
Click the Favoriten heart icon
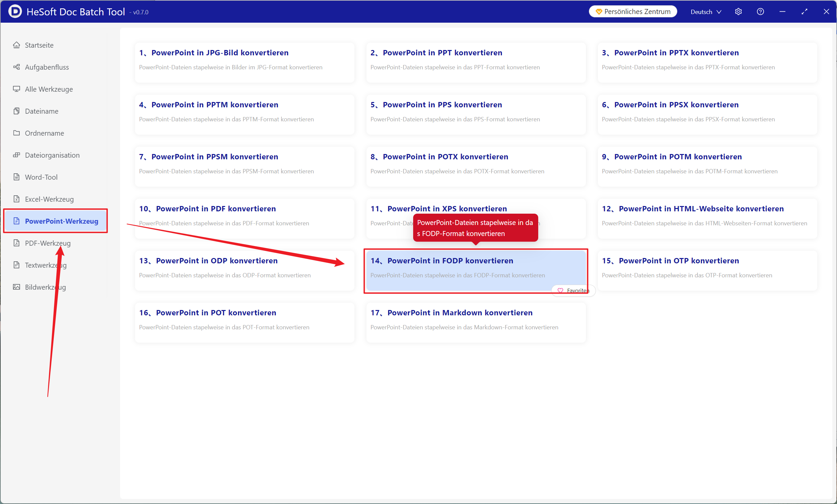pos(561,290)
